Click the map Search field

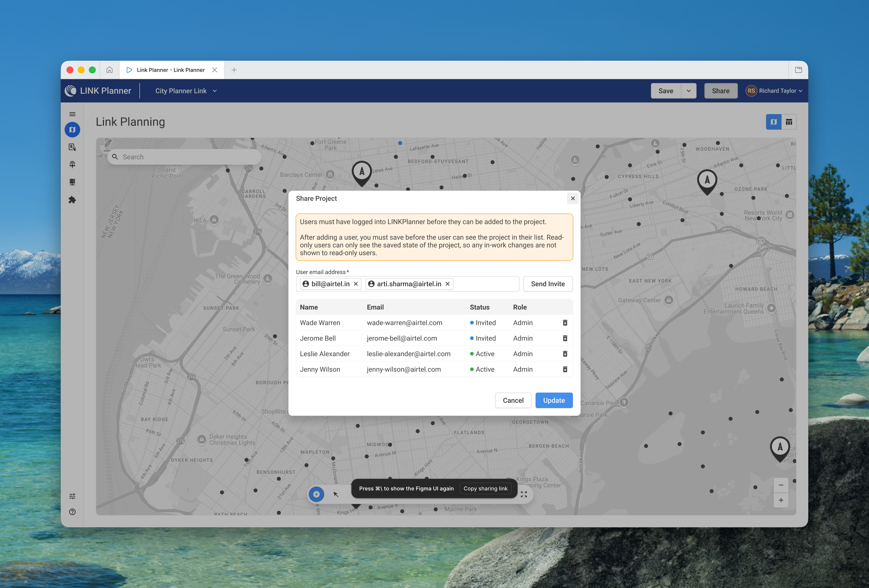(x=184, y=157)
